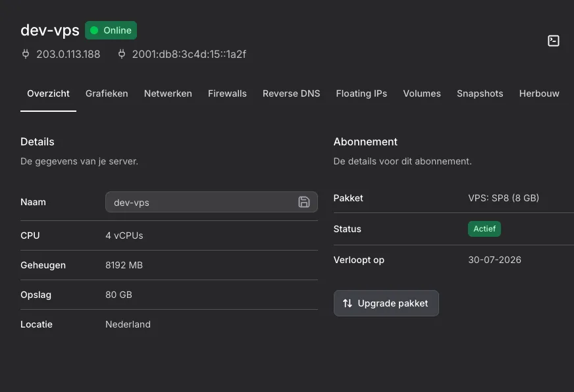Focus the Naam input containing dev-vps

pos(211,202)
